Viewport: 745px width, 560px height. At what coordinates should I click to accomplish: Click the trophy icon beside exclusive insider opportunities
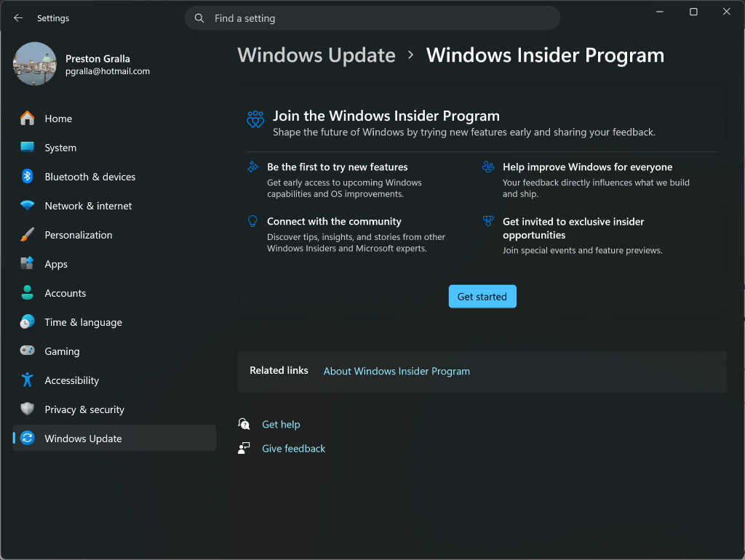click(488, 221)
